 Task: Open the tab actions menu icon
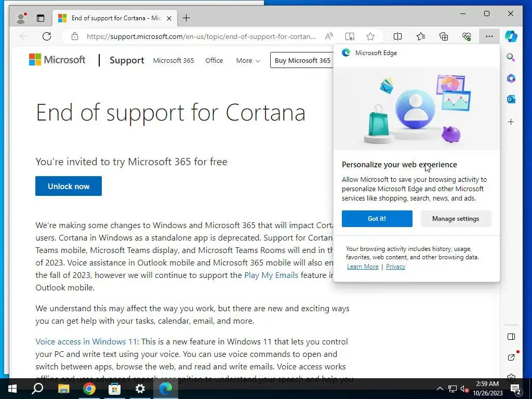(x=41, y=18)
